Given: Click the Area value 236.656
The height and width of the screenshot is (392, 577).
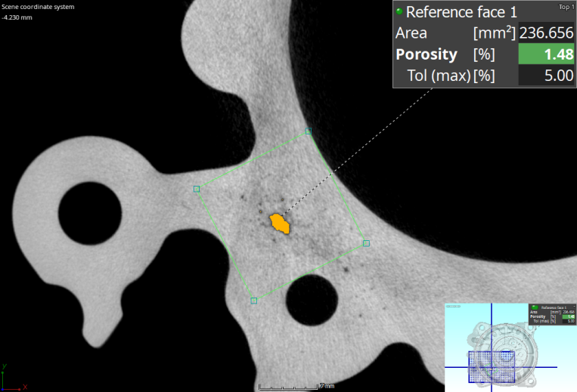Looking at the screenshot, I should 546,33.
